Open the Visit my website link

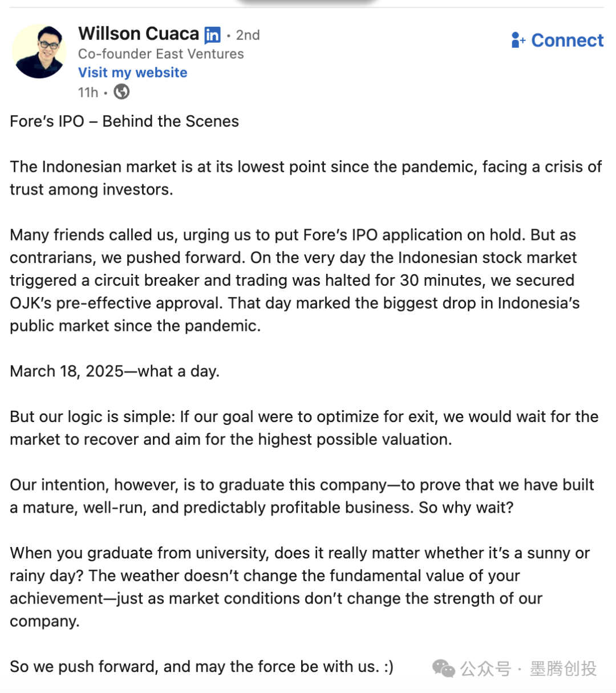click(x=132, y=72)
